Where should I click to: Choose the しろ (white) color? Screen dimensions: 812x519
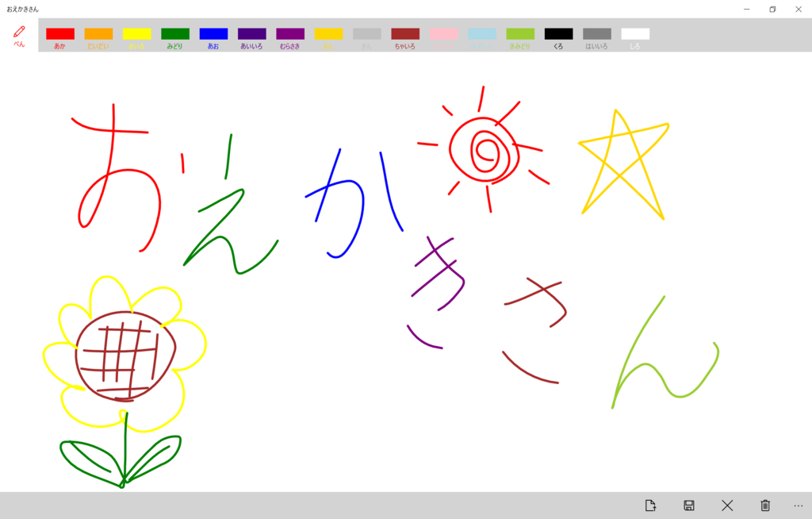point(635,35)
